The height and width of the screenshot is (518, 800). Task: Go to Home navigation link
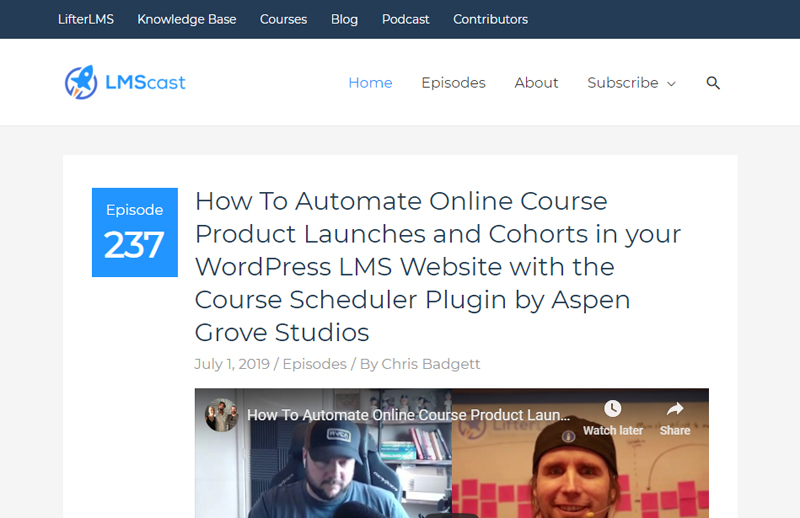tap(370, 83)
